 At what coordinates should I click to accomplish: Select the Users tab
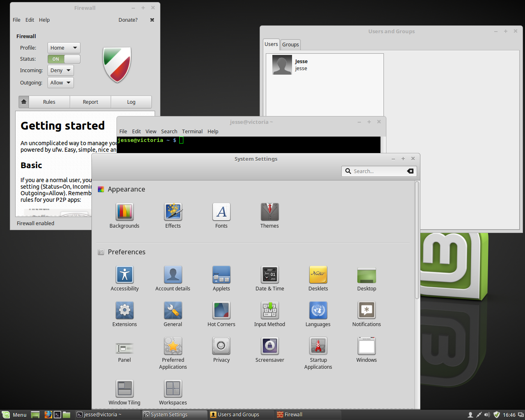[x=271, y=44]
